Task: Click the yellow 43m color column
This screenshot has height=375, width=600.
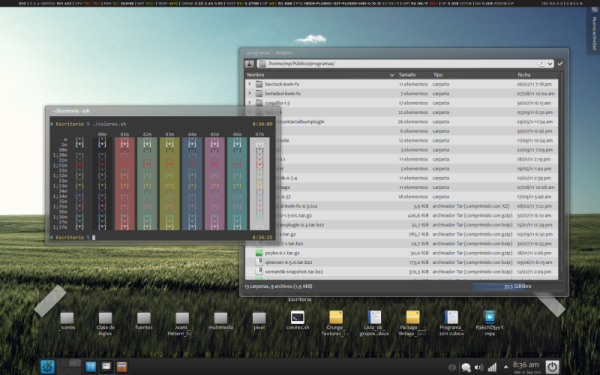Action: [x=170, y=184]
